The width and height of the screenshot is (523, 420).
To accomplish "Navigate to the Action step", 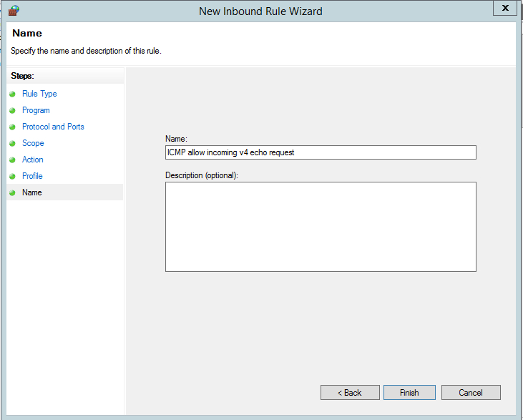I will click(x=33, y=160).
